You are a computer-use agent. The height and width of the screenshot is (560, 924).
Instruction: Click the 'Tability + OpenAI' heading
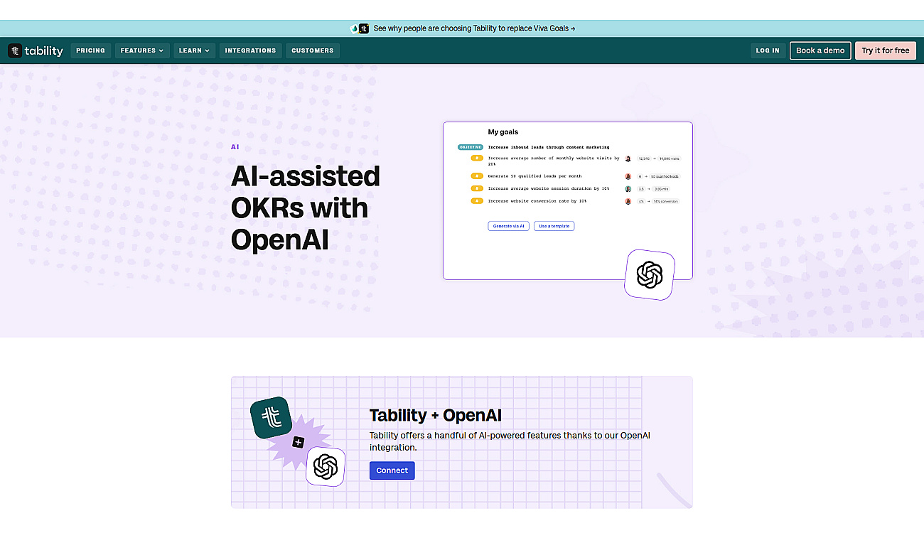coord(436,416)
